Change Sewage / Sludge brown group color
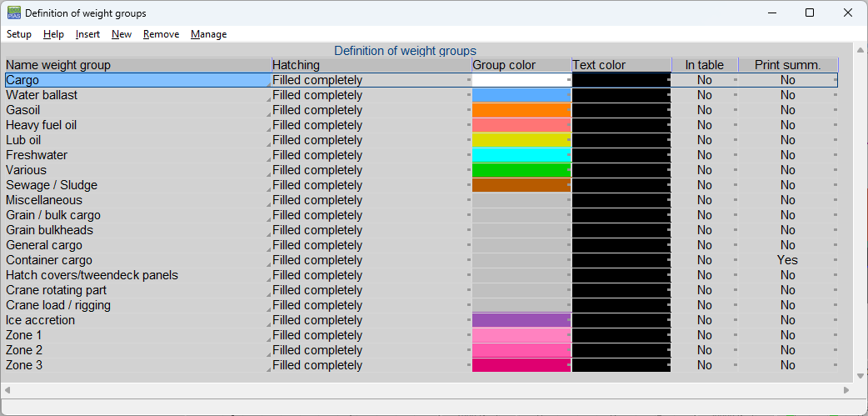The image size is (868, 416). pyautogui.click(x=521, y=185)
